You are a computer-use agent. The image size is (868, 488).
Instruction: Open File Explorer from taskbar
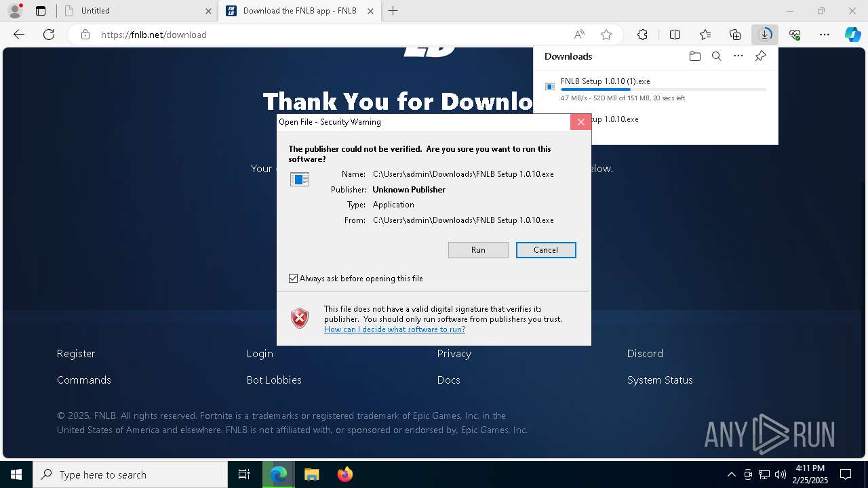311,474
